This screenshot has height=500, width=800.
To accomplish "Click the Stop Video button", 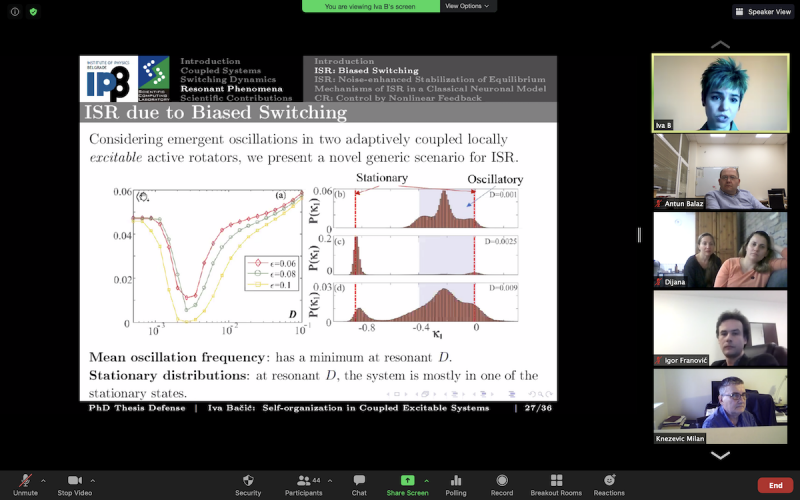I will pyautogui.click(x=74, y=485).
